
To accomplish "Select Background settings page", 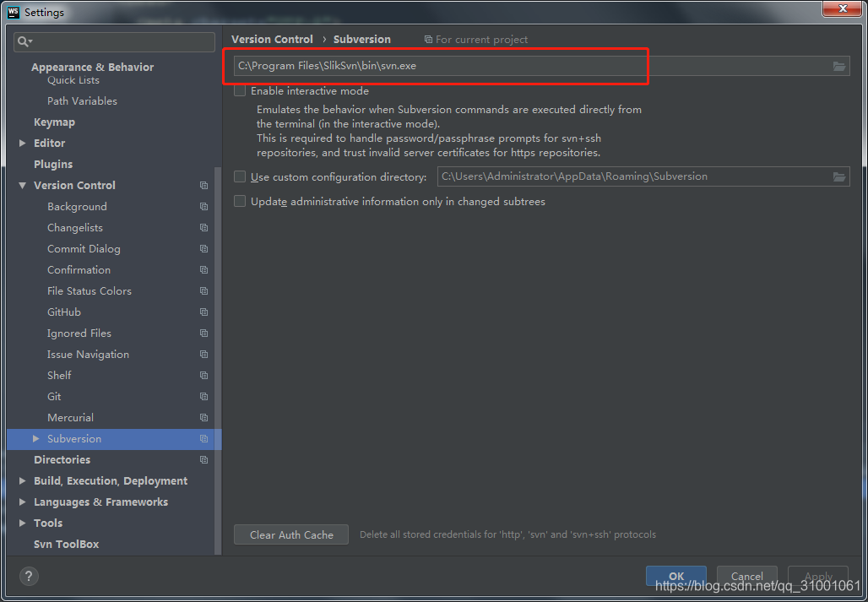I will pyautogui.click(x=77, y=206).
